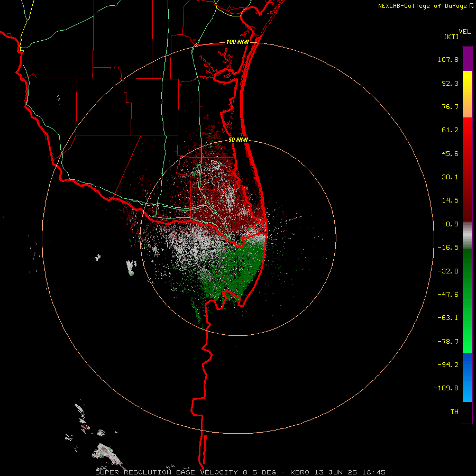
Task: Click the SUPER-RESOLUTION BASE VELOCITY caption
Action: coord(241,472)
